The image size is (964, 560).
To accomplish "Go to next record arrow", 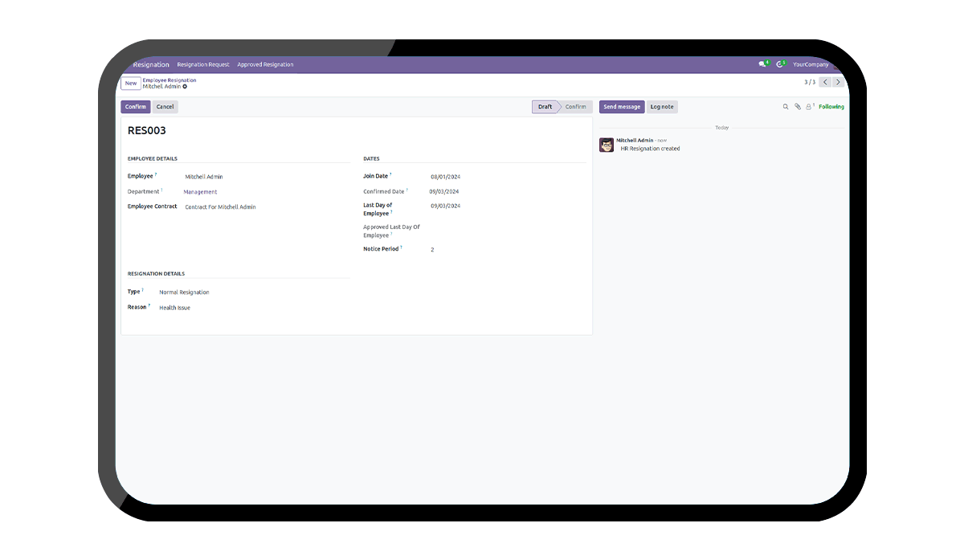I will 839,82.
